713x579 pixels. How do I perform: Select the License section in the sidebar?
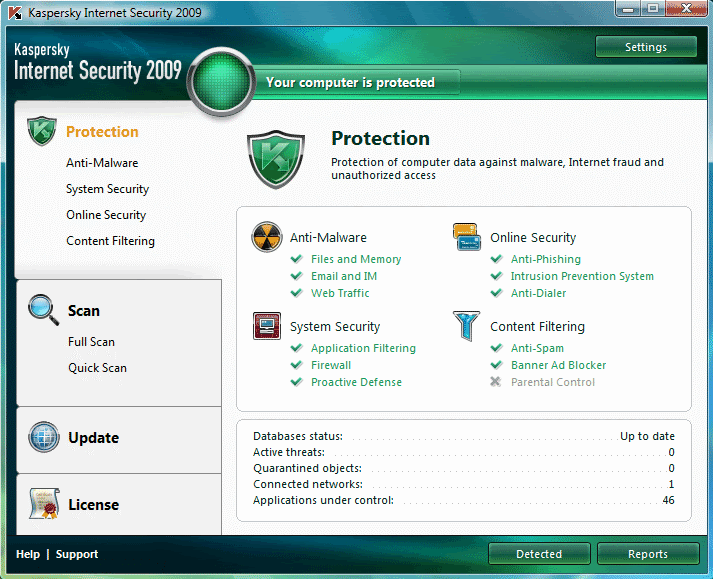click(94, 504)
